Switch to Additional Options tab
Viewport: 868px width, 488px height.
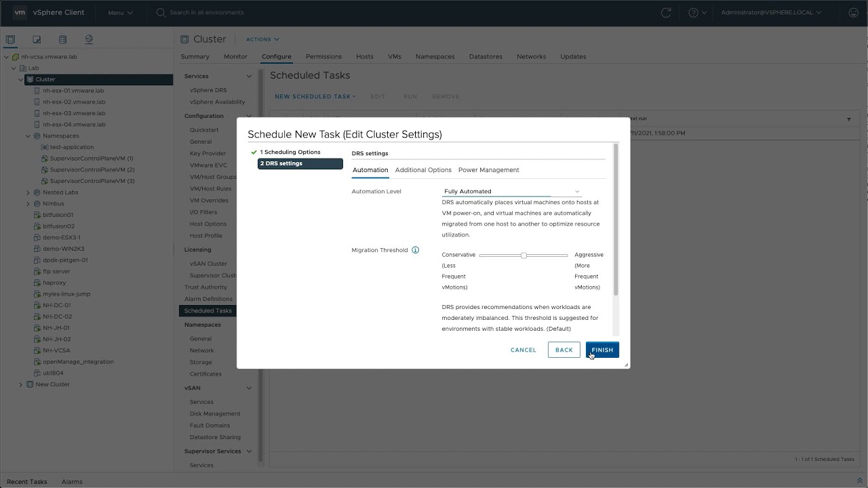(x=423, y=170)
